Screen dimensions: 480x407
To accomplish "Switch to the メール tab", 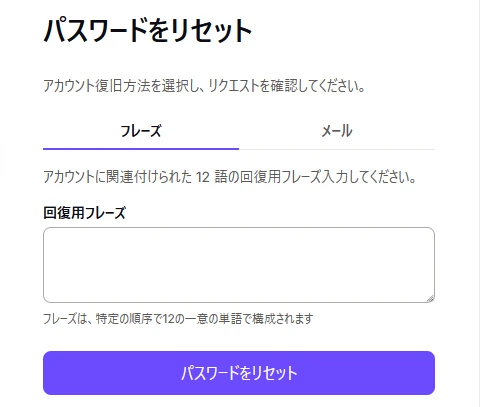I will click(x=337, y=131).
